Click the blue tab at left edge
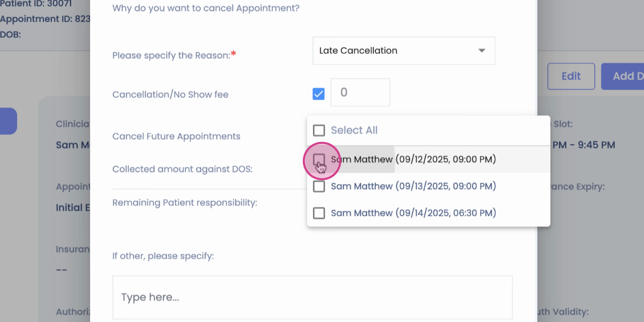The width and height of the screenshot is (644, 322). [9, 121]
